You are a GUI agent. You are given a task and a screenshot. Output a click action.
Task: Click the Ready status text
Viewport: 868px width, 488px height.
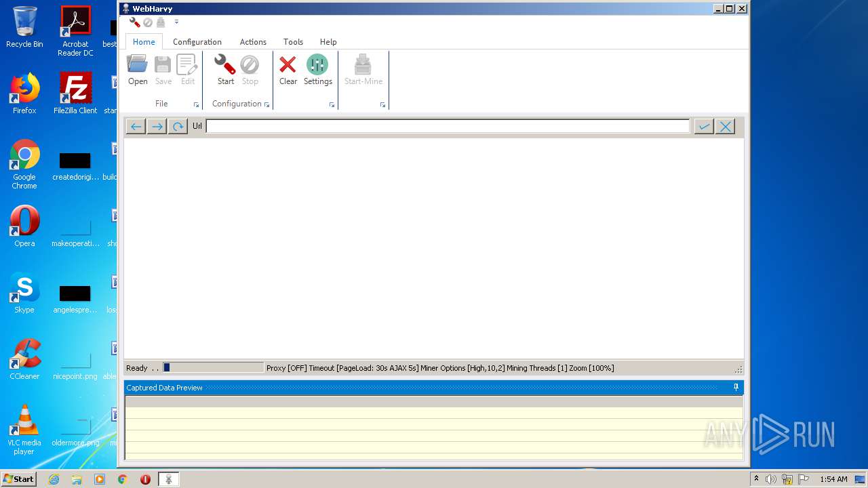point(136,368)
